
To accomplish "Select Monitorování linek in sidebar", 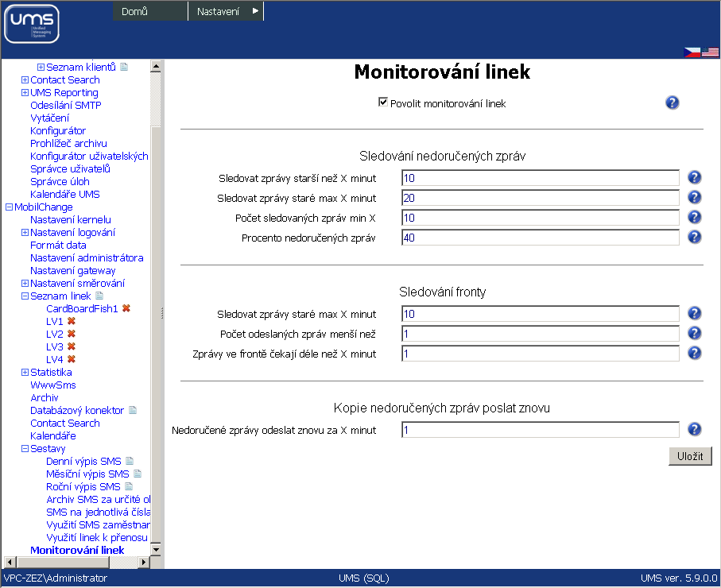I will (77, 550).
